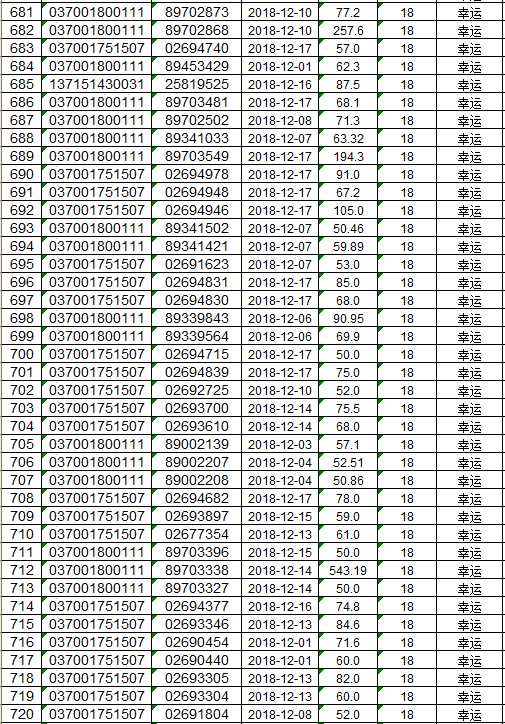Select amount 194.3 in row 689
Viewport: 505px width, 724px height.
click(x=348, y=157)
